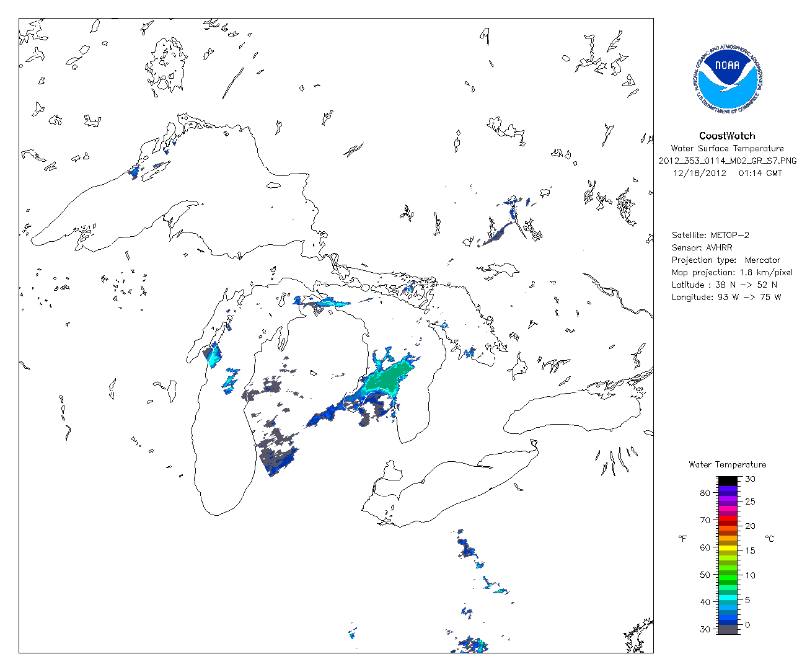Image resolution: width=802 pixels, height=672 pixels.
Task: Click the 0 Celsius tick label
Action: coord(747,625)
